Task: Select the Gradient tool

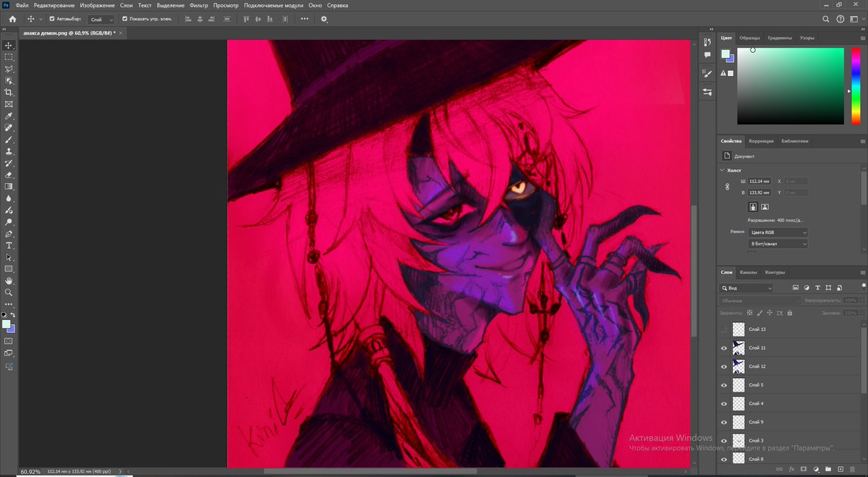Action: tap(9, 186)
